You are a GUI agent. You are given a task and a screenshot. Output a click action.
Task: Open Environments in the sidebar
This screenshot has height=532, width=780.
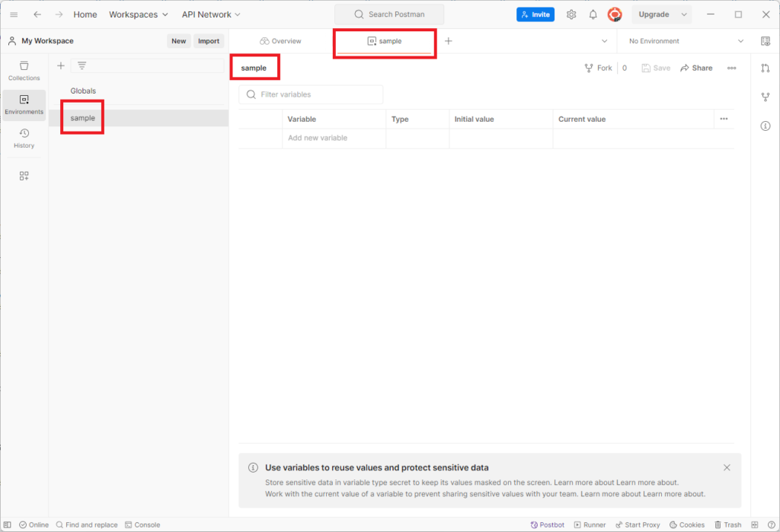[24, 105]
